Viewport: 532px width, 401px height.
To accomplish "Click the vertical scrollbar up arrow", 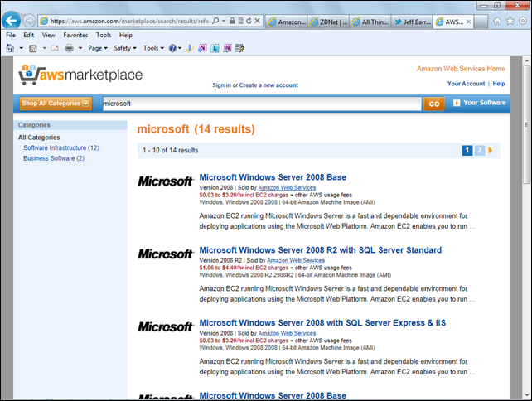I will pos(526,61).
